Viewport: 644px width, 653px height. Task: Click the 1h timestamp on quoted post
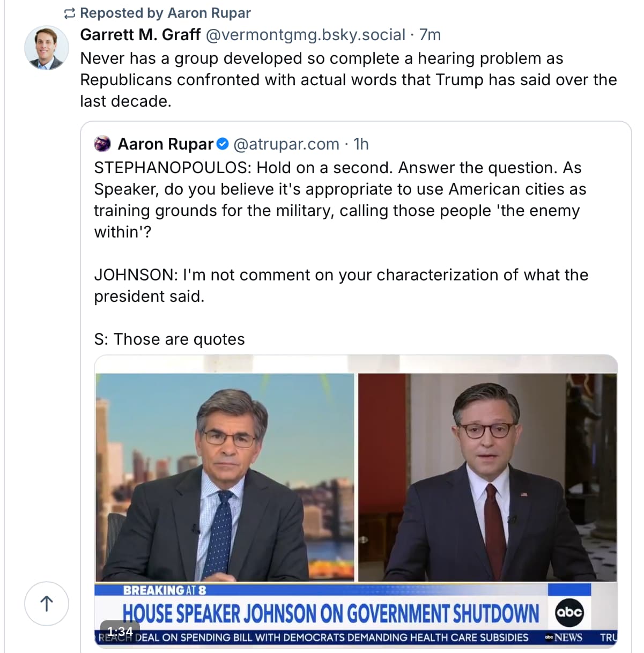point(361,144)
